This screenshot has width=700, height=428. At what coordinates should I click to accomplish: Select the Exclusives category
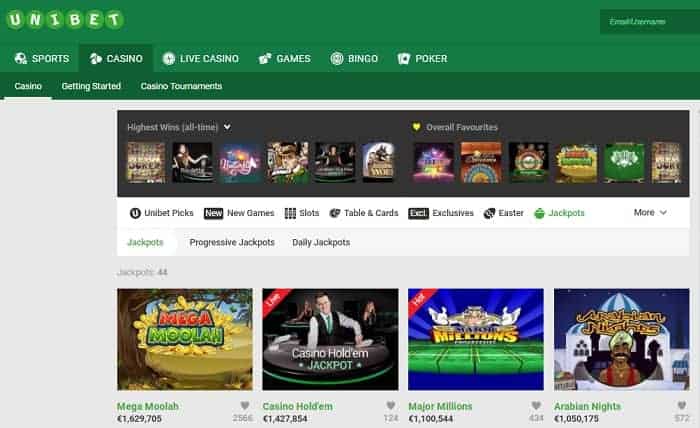441,213
